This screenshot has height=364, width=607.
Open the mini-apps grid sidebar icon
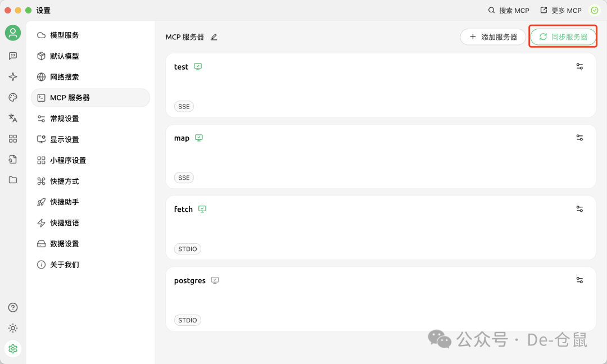click(13, 139)
